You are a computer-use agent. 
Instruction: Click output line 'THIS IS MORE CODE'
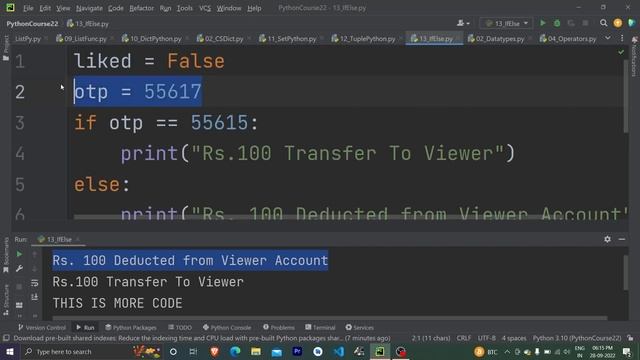click(x=118, y=303)
